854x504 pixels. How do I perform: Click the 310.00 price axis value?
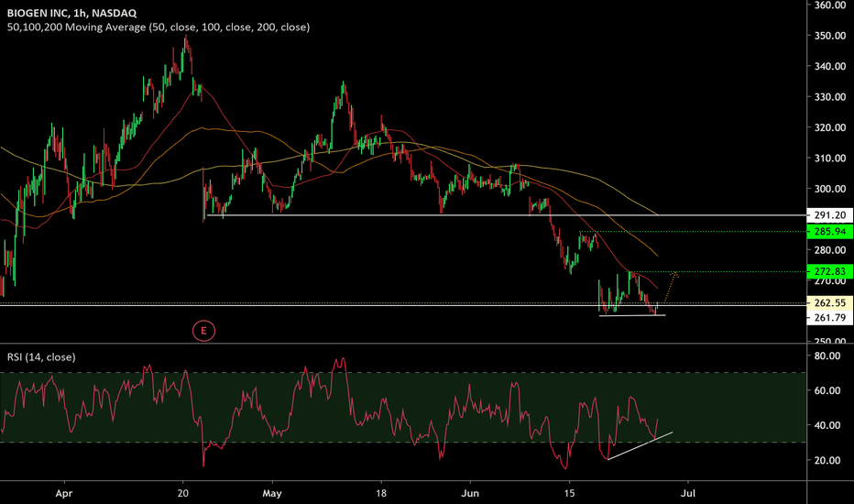830,158
